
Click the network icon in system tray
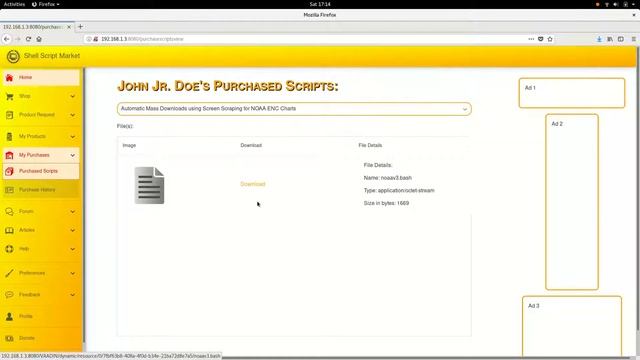(x=607, y=4)
